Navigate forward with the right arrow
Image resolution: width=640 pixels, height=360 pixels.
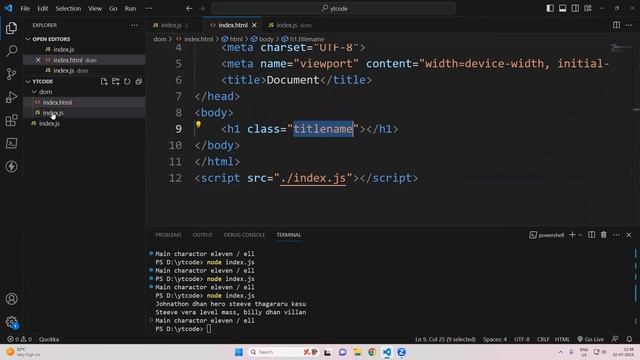click(202, 8)
